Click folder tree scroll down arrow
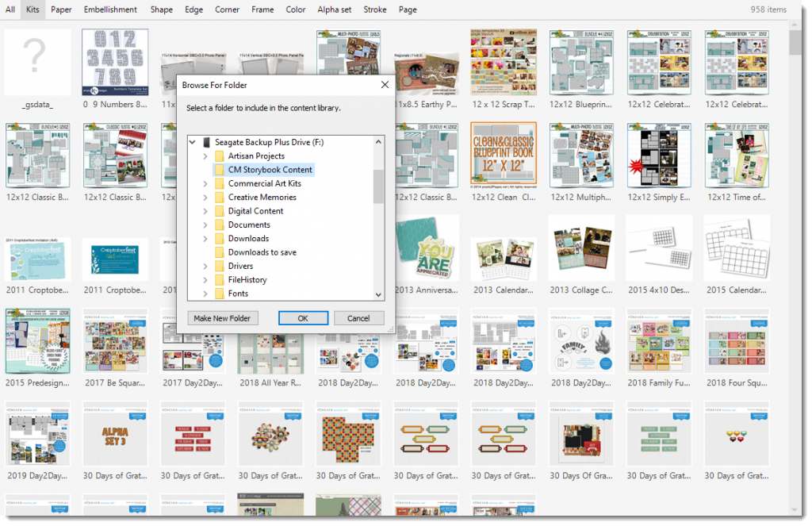The image size is (812, 526). (378, 294)
